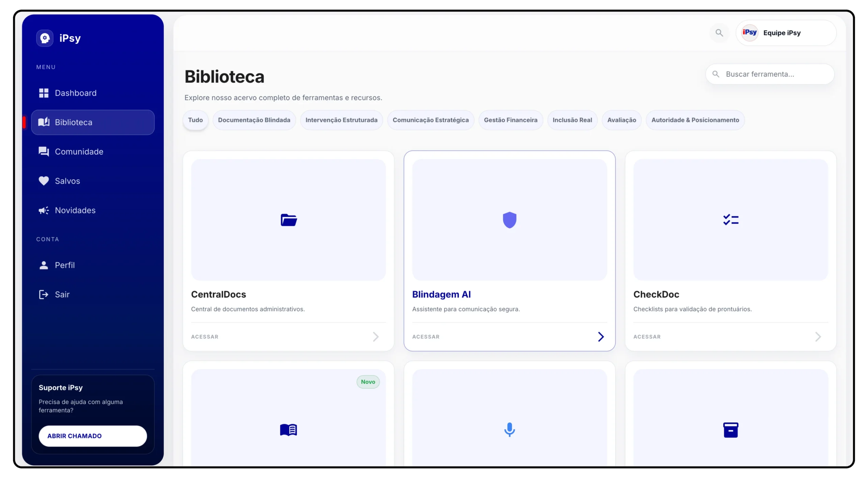Viewport: 868px width, 478px height.
Task: Open CheckDoc via its chevron arrow
Action: coord(818,337)
